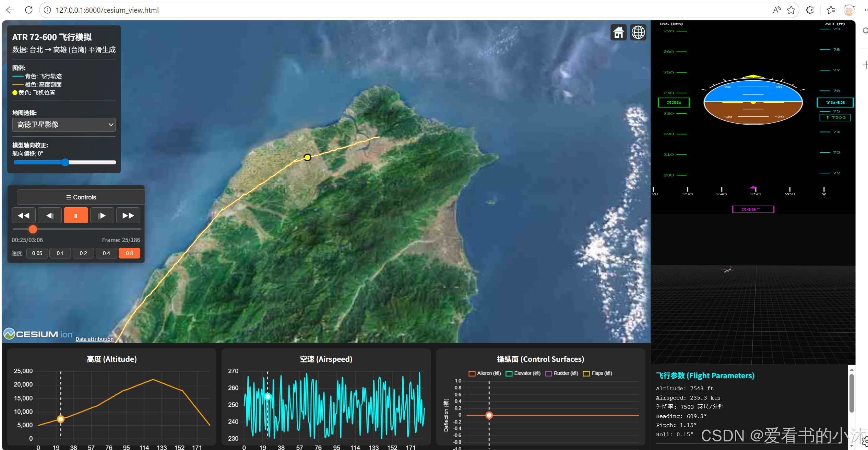This screenshot has height=450, width=868.
Task: Rewind playback to the start
Action: [x=24, y=216]
